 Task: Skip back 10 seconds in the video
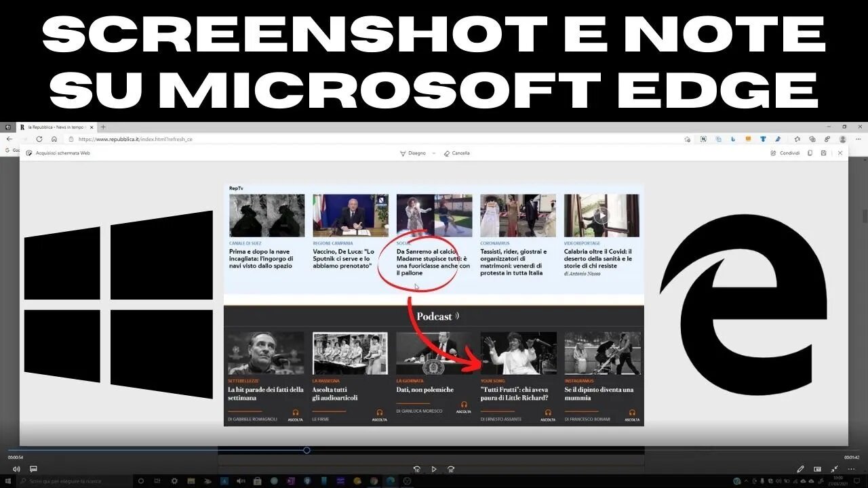point(417,469)
